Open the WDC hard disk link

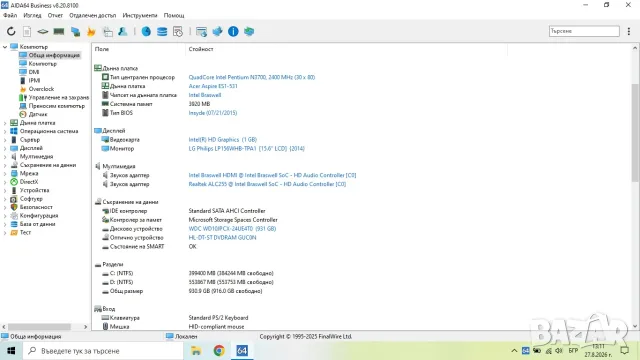[x=232, y=229]
